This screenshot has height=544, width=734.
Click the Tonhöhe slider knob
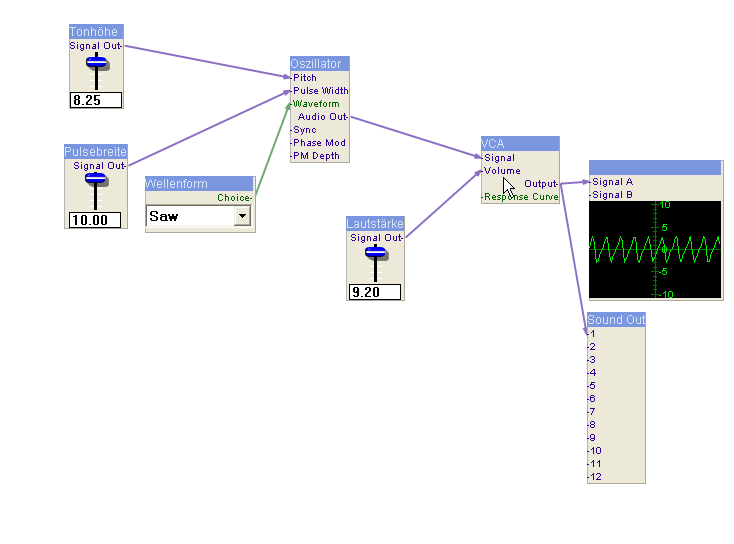click(96, 62)
